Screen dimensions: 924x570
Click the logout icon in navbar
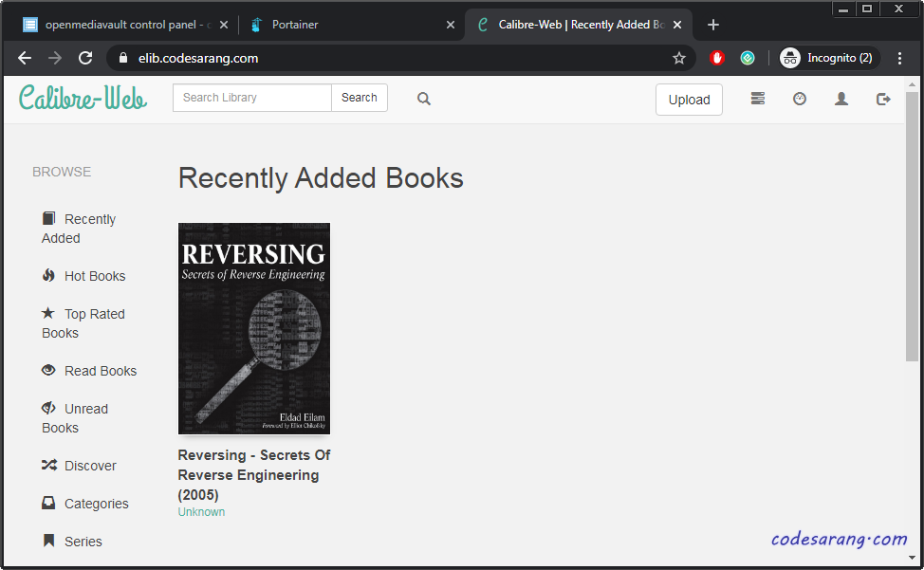point(883,99)
